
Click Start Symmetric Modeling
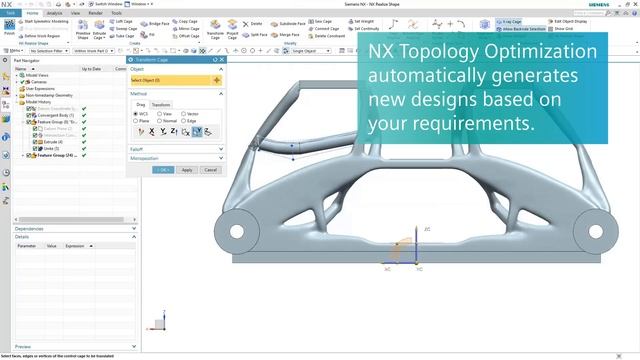(x=43, y=21)
